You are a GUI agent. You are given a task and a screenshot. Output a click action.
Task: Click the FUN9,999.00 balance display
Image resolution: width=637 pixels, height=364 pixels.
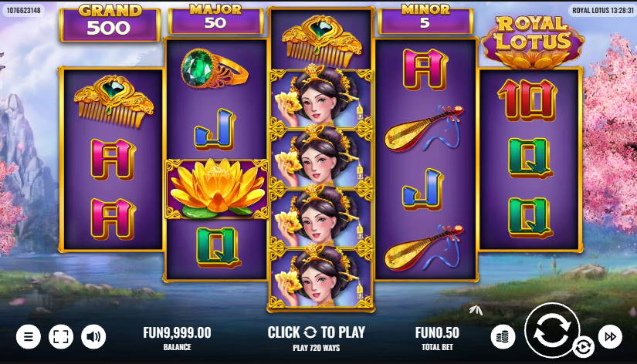[x=177, y=338]
